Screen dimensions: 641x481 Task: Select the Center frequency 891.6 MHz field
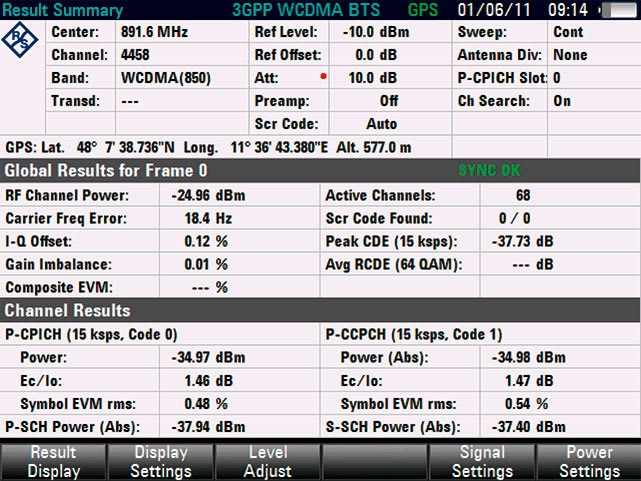tap(154, 32)
